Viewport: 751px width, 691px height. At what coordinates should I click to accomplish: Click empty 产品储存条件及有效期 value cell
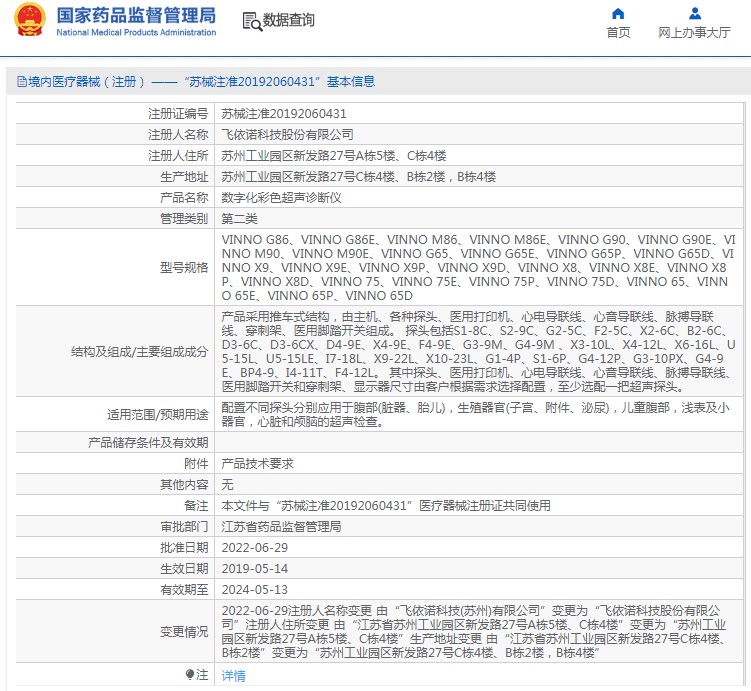(x=478, y=442)
